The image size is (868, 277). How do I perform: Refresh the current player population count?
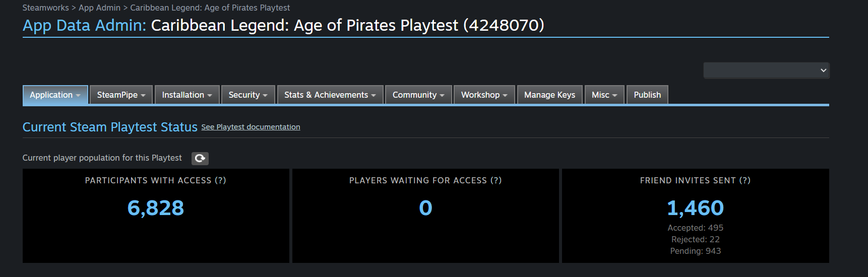[200, 158]
